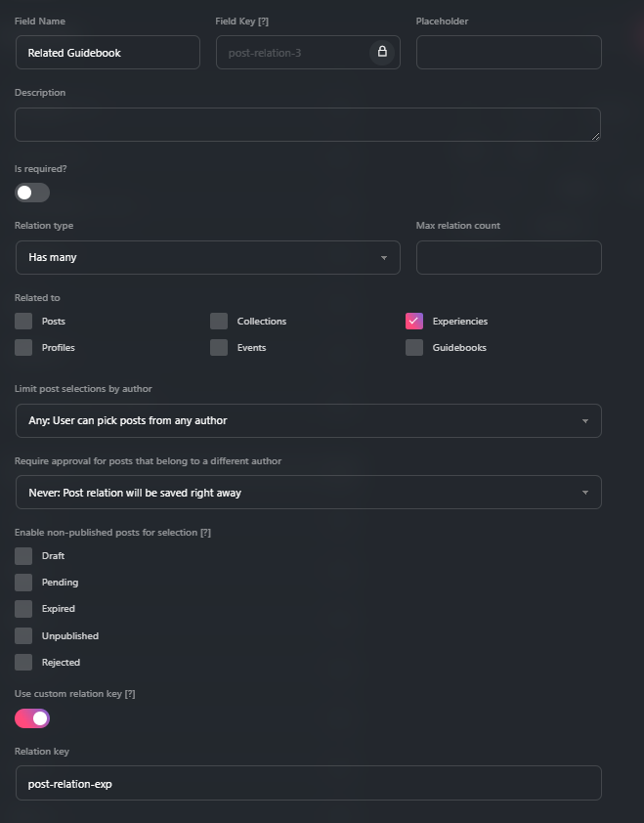Disable the Use custom relation key toggle

click(x=31, y=718)
